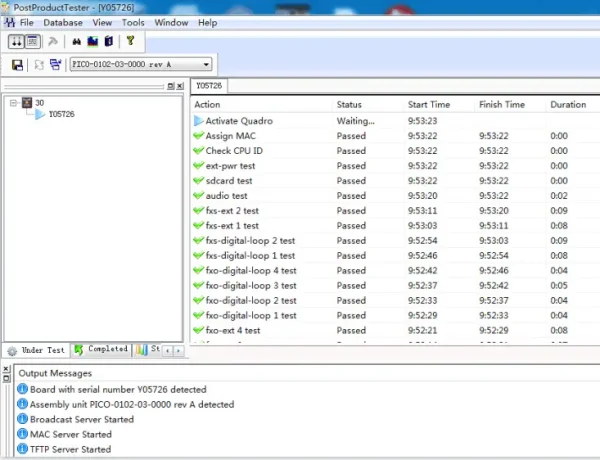Switch to the Completed tab

(x=101, y=349)
